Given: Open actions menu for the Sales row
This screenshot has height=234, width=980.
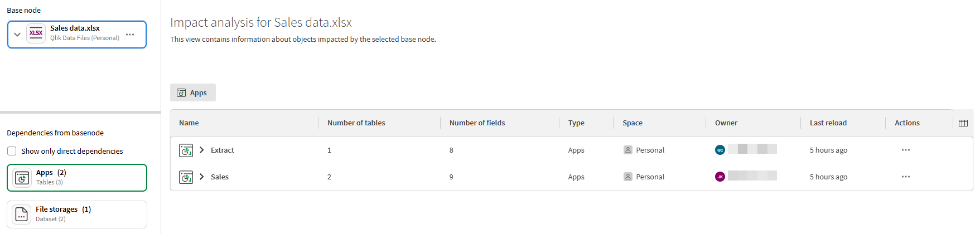Looking at the screenshot, I should [905, 177].
